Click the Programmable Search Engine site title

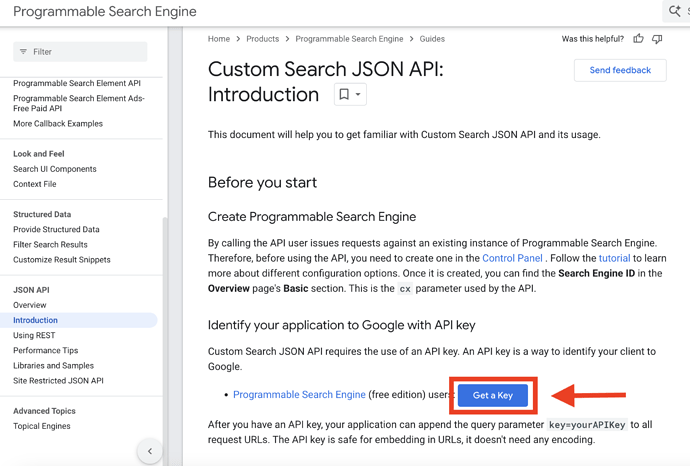105,11
